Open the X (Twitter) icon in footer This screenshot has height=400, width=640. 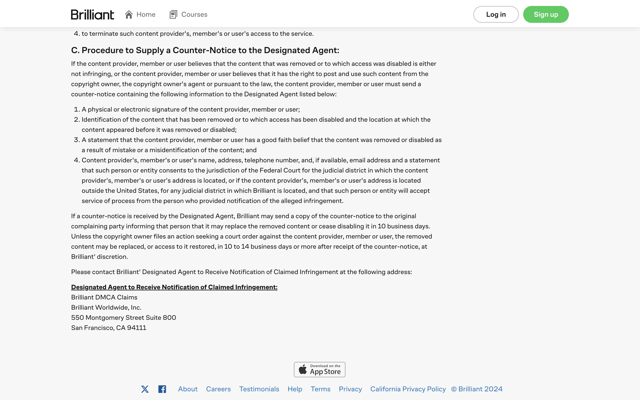pos(145,389)
